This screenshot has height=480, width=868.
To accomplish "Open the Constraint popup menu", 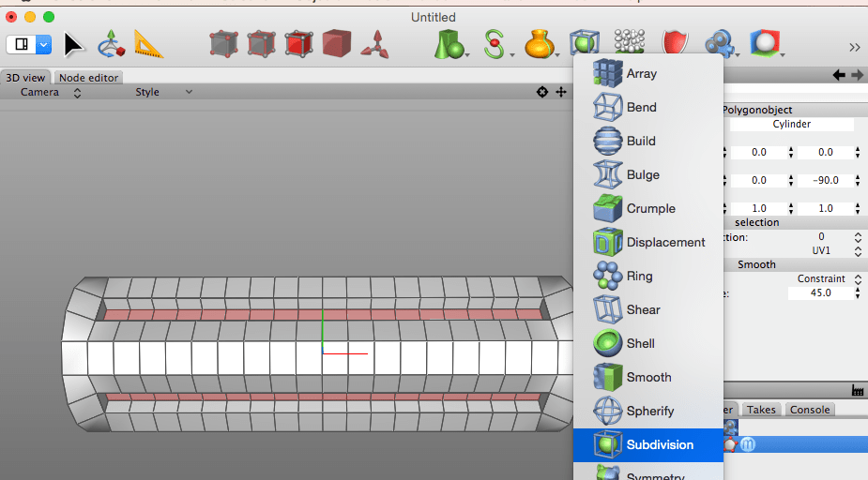I will (829, 278).
